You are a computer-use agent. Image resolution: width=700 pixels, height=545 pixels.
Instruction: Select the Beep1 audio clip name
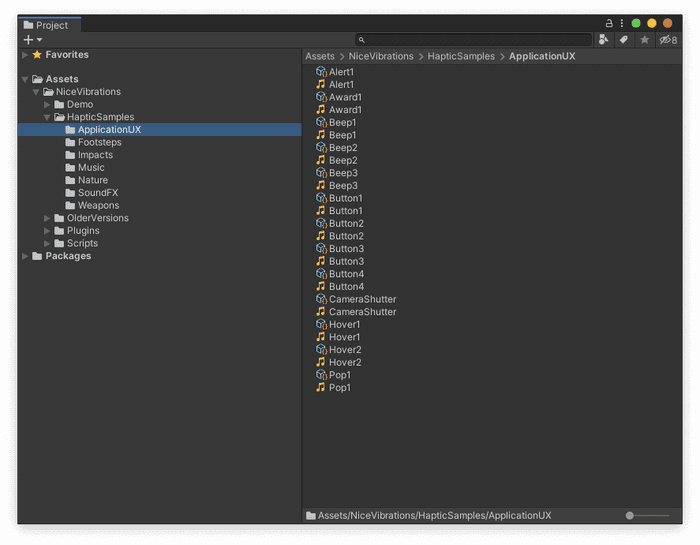(x=342, y=135)
